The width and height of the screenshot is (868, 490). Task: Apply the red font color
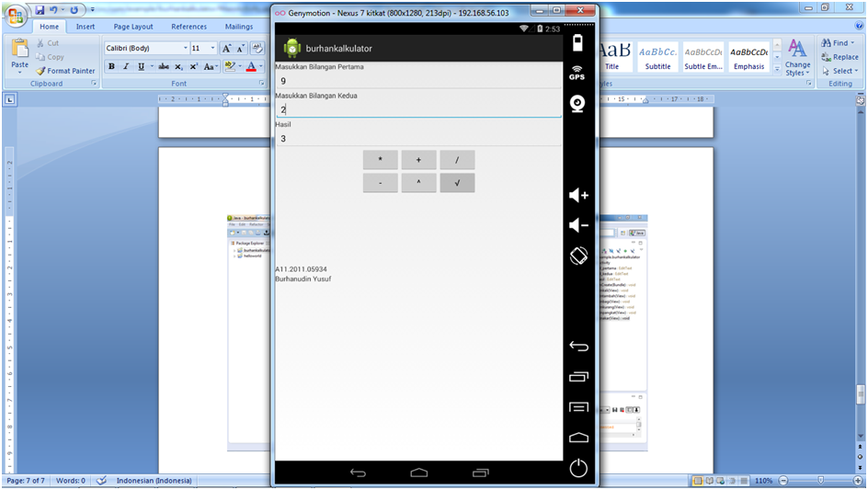(251, 66)
